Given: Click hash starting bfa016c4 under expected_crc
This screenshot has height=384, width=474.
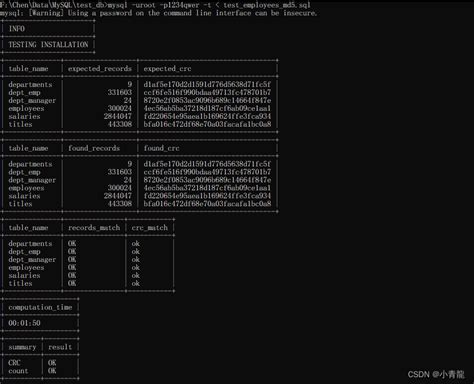Looking at the screenshot, I should tap(207, 124).
